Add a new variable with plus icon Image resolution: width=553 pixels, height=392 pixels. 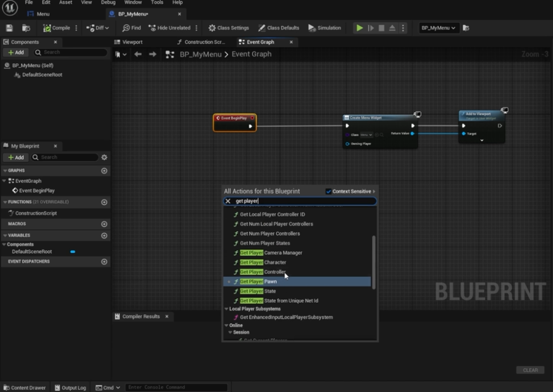click(104, 236)
